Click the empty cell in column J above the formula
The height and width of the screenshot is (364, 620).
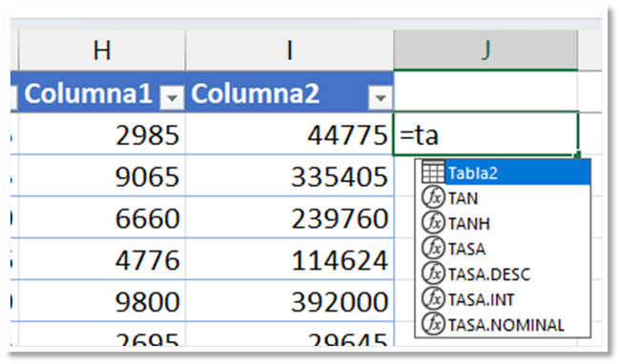pyautogui.click(x=486, y=91)
